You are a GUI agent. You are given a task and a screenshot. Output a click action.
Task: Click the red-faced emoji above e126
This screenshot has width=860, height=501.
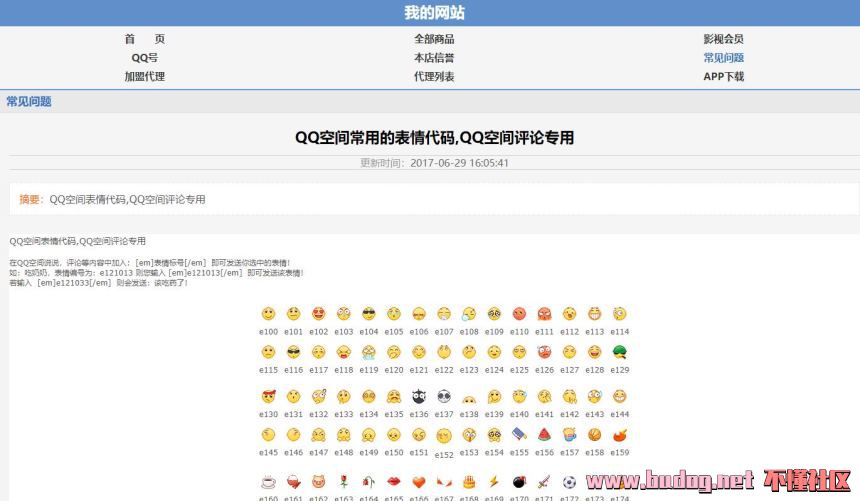click(544, 352)
